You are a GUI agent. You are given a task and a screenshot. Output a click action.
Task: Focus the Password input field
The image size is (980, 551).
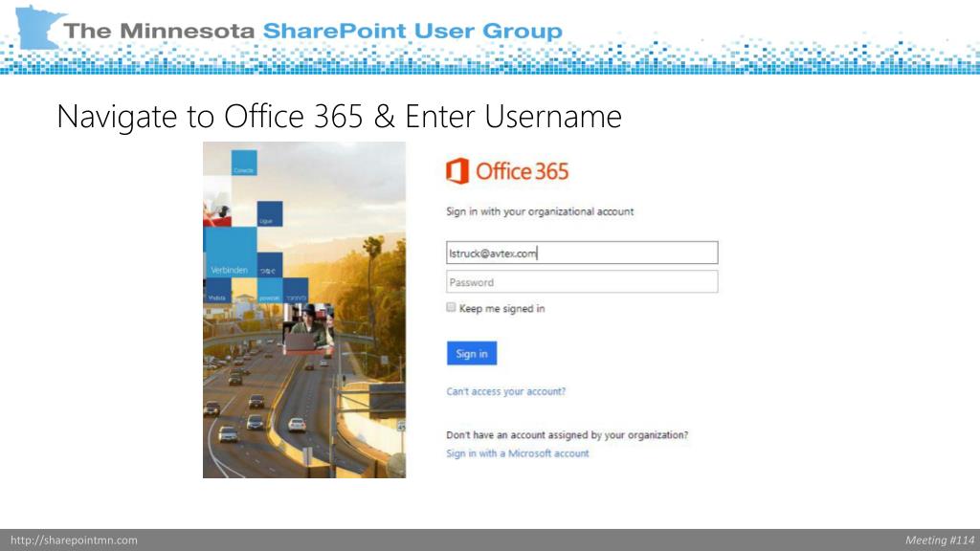pos(582,282)
